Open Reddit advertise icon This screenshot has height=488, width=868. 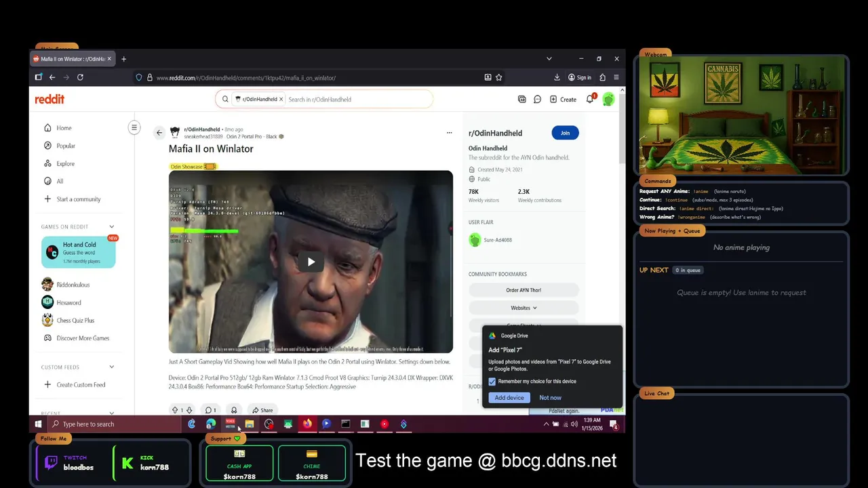coord(521,99)
